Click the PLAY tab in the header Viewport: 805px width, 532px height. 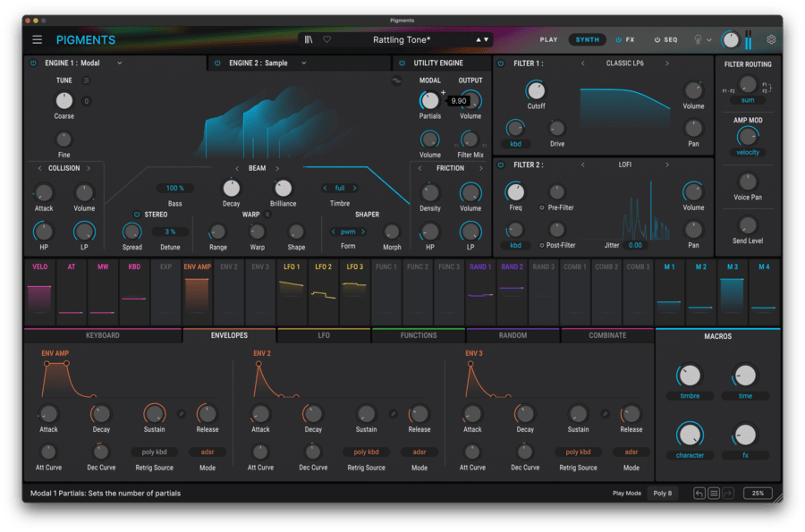tap(549, 39)
